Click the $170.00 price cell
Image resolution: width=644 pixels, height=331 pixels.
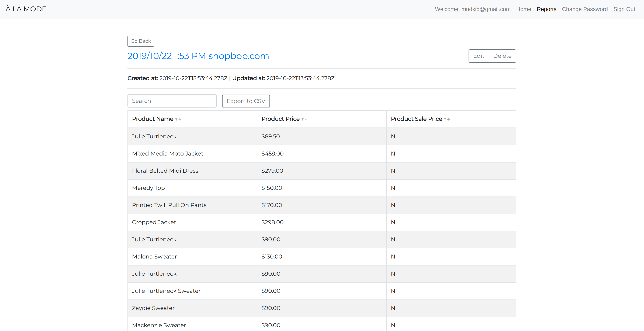[x=321, y=205]
